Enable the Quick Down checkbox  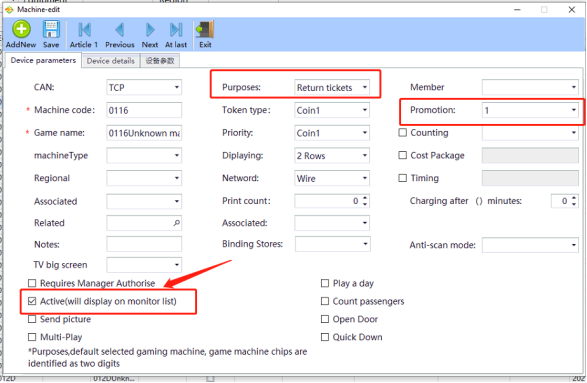coord(325,337)
